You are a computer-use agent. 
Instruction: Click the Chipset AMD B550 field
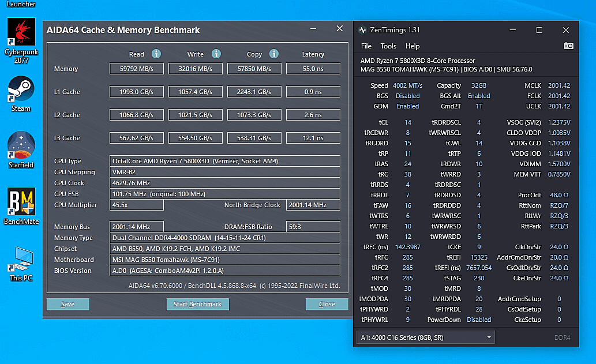coord(224,249)
